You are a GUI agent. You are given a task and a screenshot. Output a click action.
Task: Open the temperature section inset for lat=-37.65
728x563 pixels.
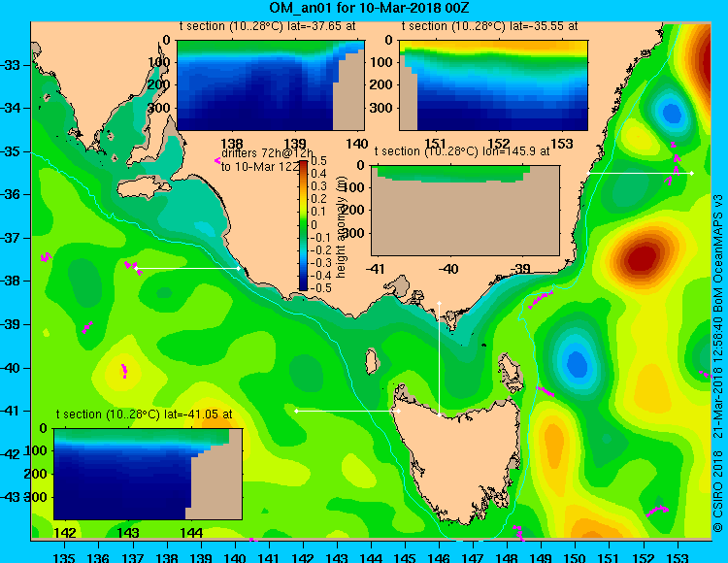pyautogui.click(x=271, y=85)
